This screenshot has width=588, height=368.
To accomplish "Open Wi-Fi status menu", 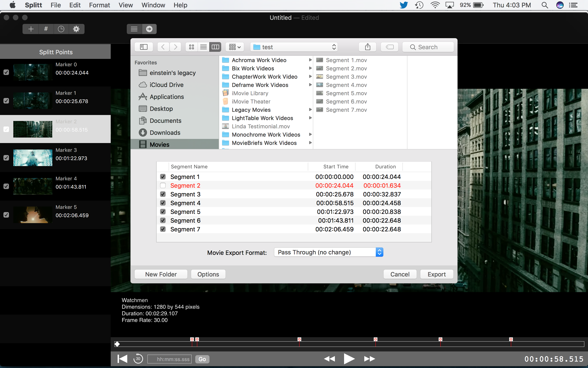I will [x=435, y=5].
